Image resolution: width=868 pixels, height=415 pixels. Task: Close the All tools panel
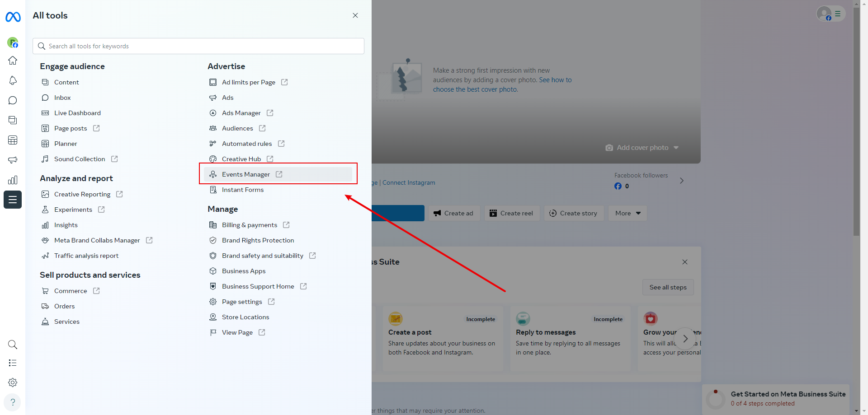(x=355, y=15)
